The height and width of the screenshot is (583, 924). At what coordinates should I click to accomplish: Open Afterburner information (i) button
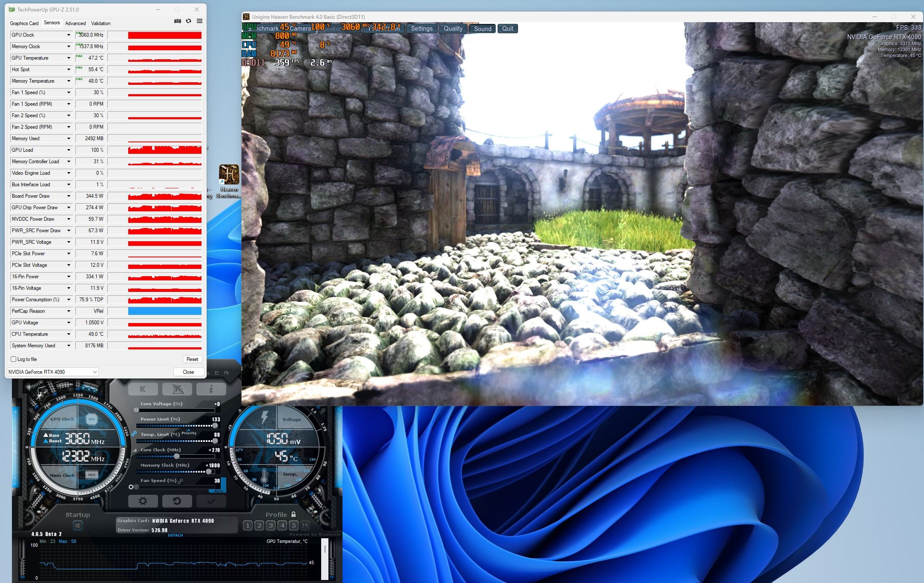211,389
